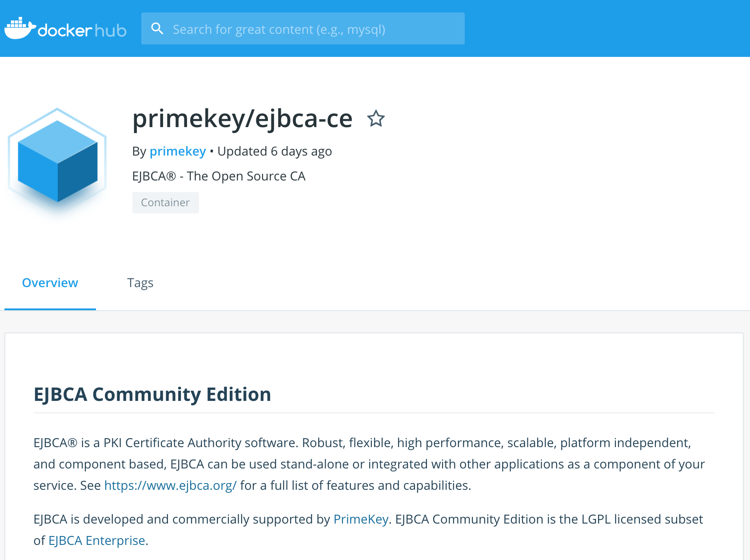Open the primekey publisher profile
Image resolution: width=750 pixels, height=560 pixels.
[177, 151]
